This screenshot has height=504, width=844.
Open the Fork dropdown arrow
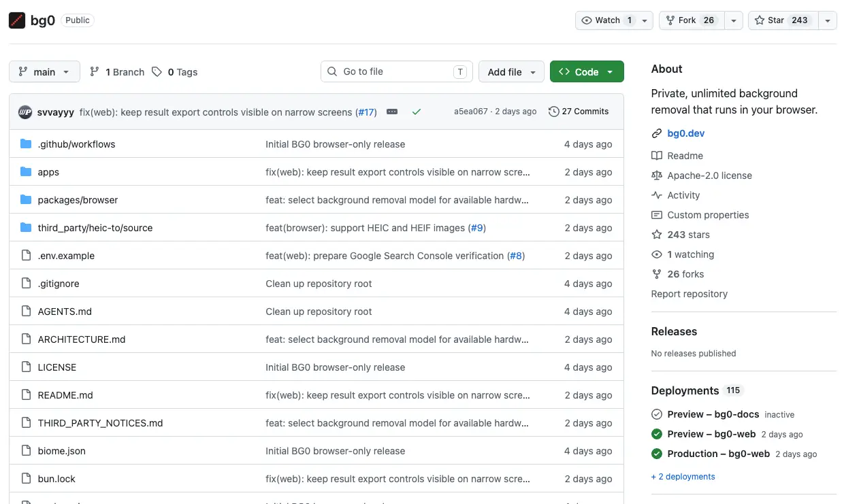(733, 20)
